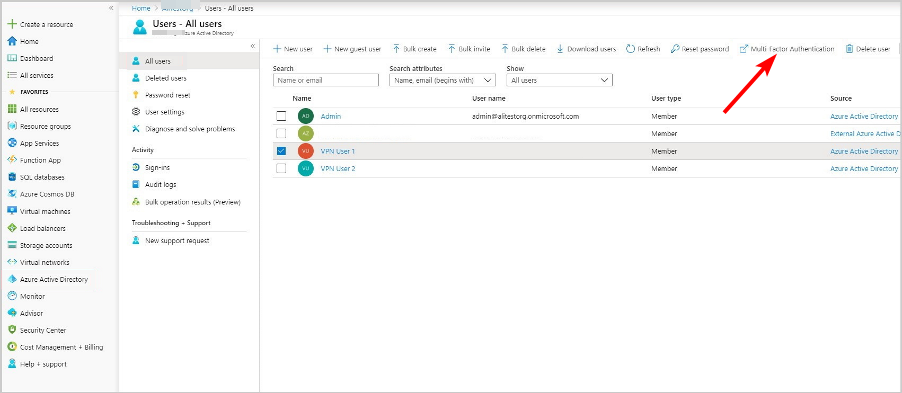Viewport: 902px width, 393px height.
Task: Open the Dashboard icon in sidebar
Action: click(12, 58)
